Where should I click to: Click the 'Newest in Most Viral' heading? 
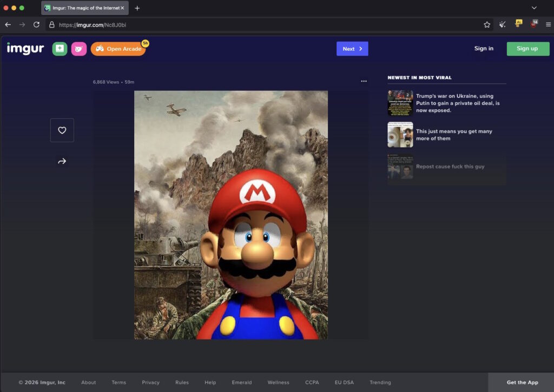419,78
